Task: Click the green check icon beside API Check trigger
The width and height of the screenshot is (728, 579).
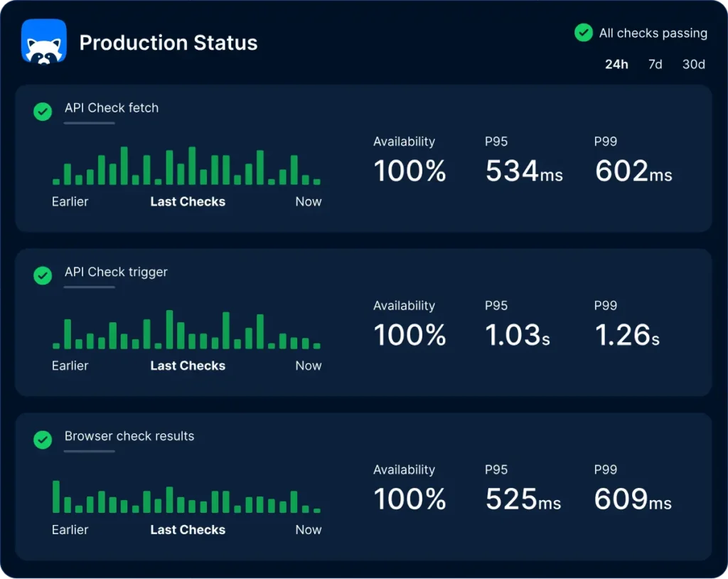Action: pyautogui.click(x=43, y=275)
